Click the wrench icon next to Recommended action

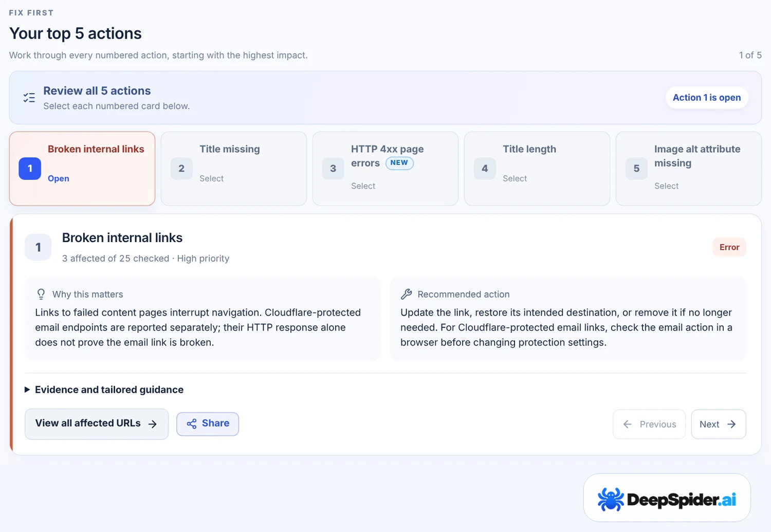tap(406, 294)
